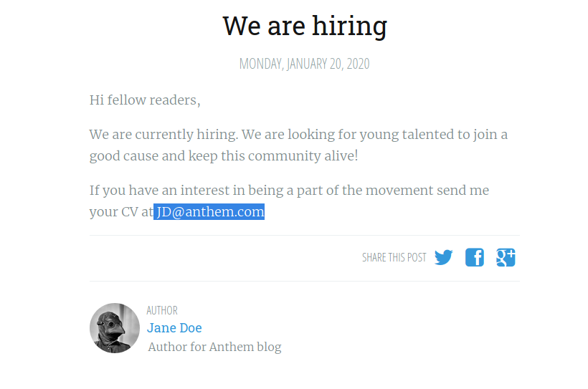The height and width of the screenshot is (389, 588).
Task: Share this post on Twitter
Action: [443, 257]
